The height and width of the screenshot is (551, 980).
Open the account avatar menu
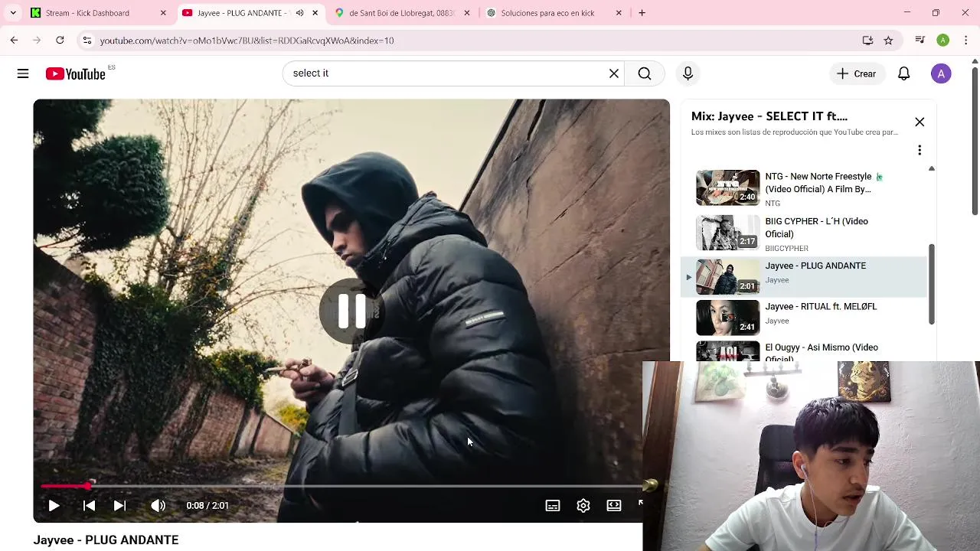(941, 73)
